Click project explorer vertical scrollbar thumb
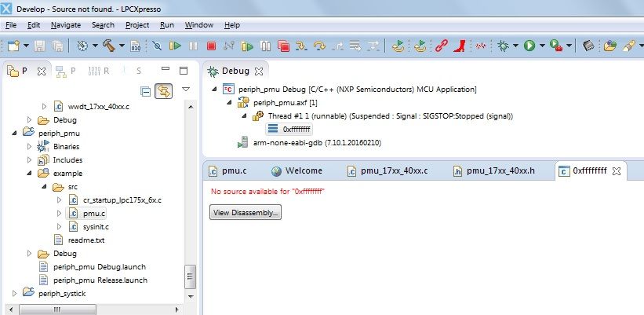Image resolution: width=644 pixels, height=315 pixels. (x=190, y=277)
